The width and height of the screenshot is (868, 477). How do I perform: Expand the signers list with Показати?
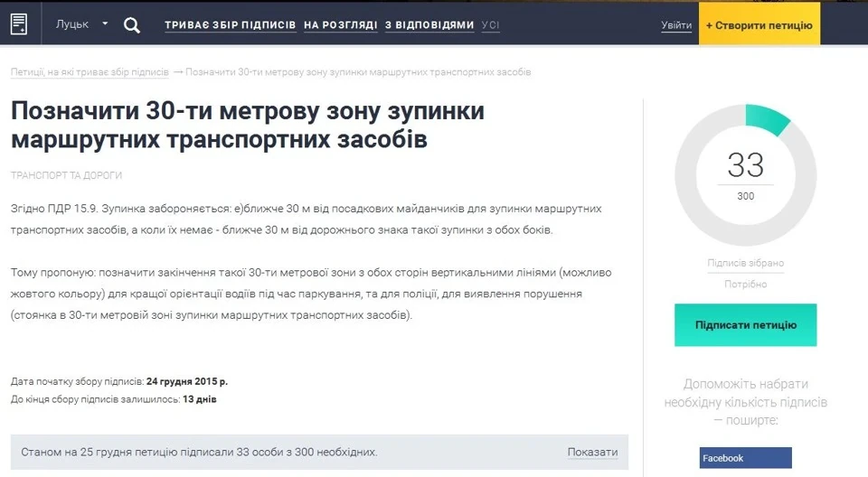pos(592,452)
